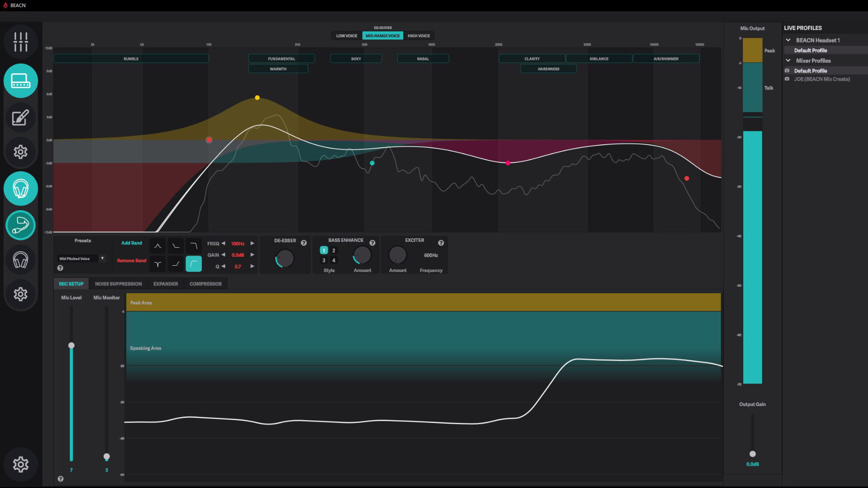Image resolution: width=868 pixels, height=488 pixels.
Task: Click Add Band
Action: [x=132, y=243]
